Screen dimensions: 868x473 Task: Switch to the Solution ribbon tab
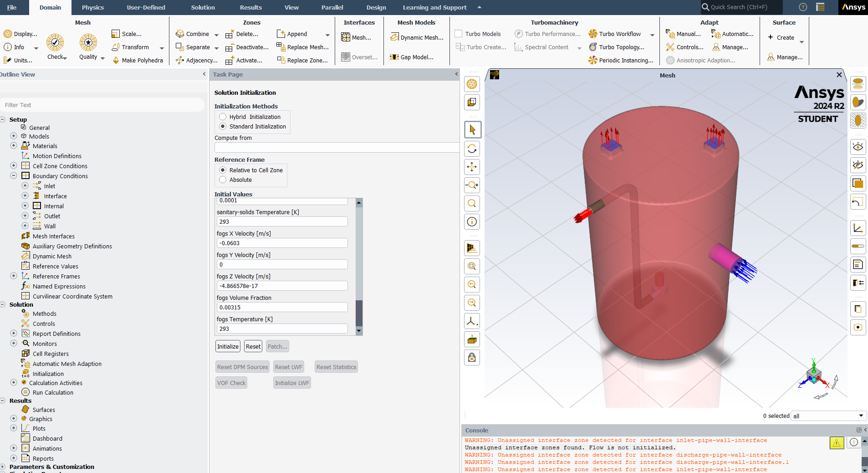[203, 7]
